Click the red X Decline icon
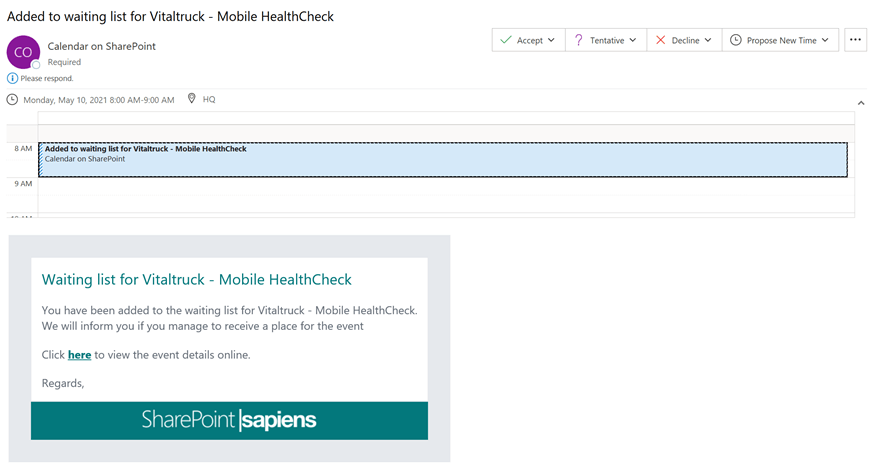This screenshot has width=870, height=472. tap(660, 40)
